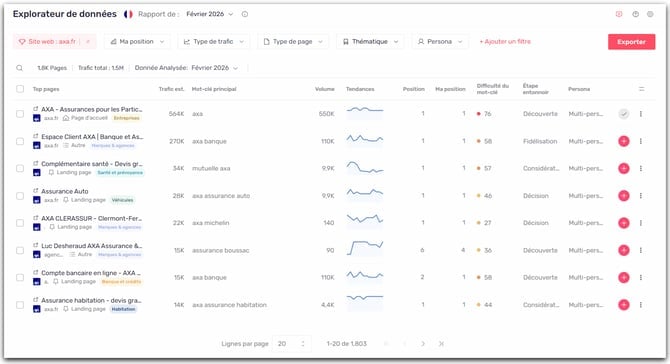Click the red Exporter button
This screenshot has height=364, width=670.
(x=632, y=42)
